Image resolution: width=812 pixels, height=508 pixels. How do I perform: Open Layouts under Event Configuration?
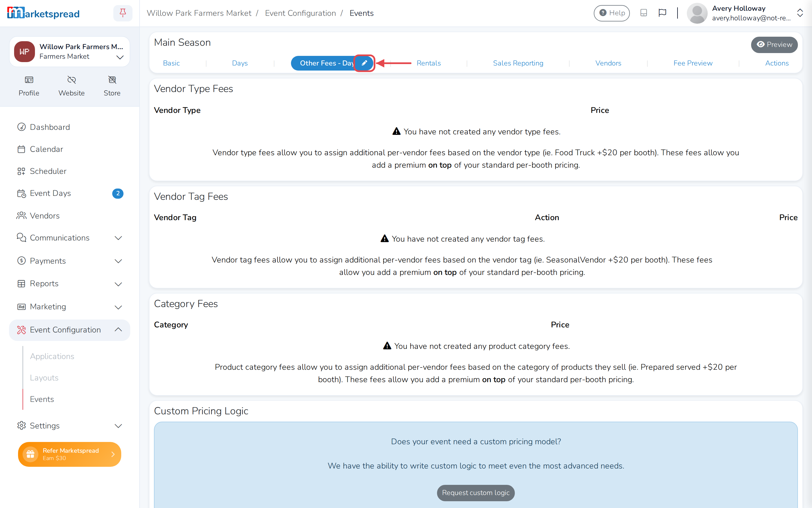coord(44,378)
